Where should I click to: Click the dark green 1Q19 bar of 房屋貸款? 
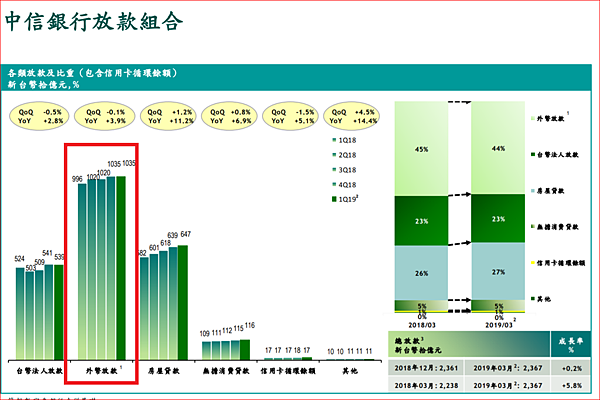pyautogui.click(x=183, y=302)
